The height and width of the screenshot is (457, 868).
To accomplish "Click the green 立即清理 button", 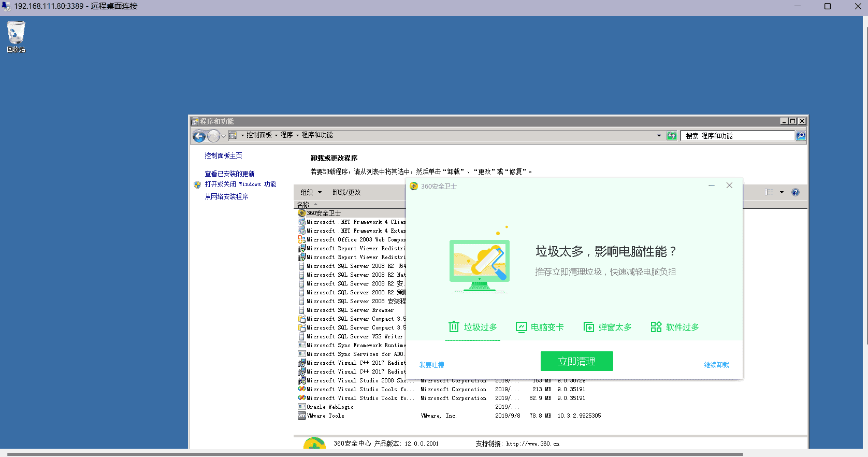I will [x=576, y=361].
